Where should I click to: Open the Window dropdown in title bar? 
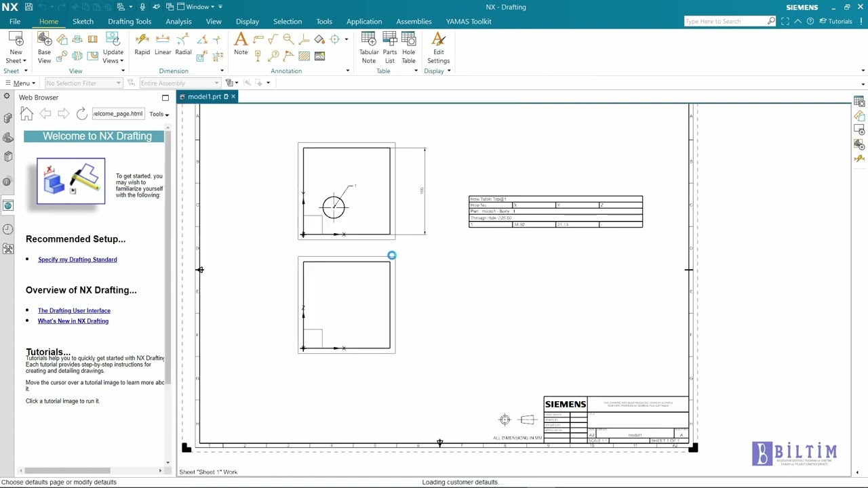tap(197, 7)
